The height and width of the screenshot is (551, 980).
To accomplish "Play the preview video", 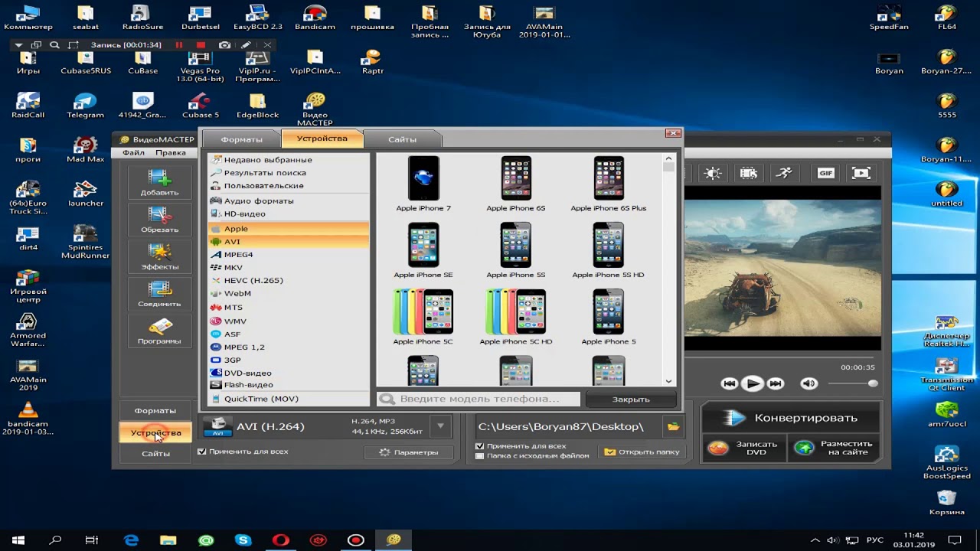I will pyautogui.click(x=753, y=383).
